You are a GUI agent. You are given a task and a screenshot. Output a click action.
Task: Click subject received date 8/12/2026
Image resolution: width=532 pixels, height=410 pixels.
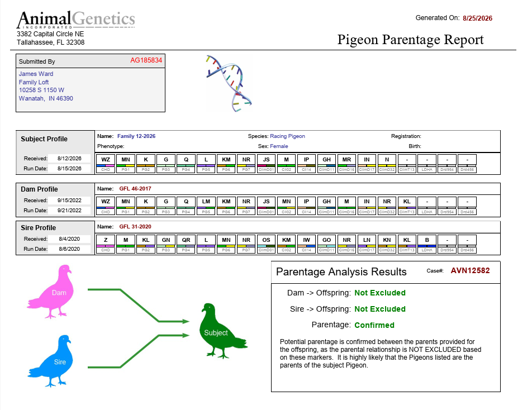tap(69, 159)
